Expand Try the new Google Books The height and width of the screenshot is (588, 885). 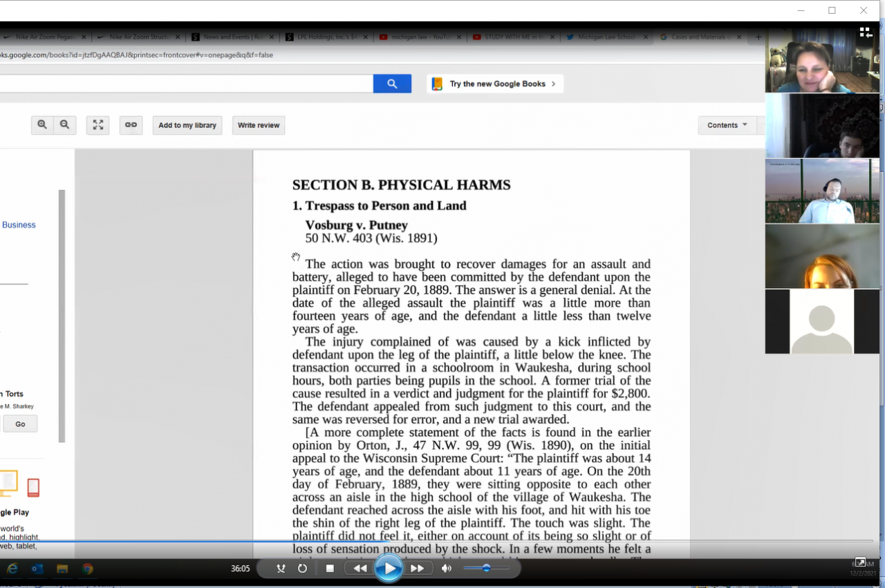point(495,84)
